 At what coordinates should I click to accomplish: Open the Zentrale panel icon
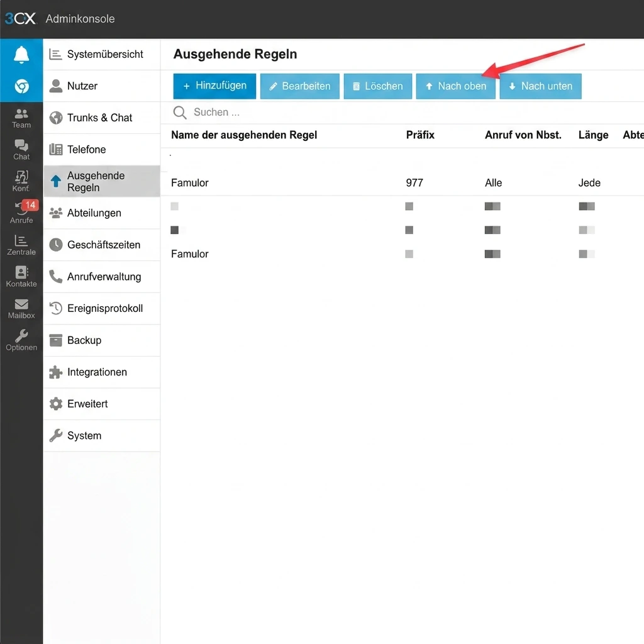click(x=21, y=245)
